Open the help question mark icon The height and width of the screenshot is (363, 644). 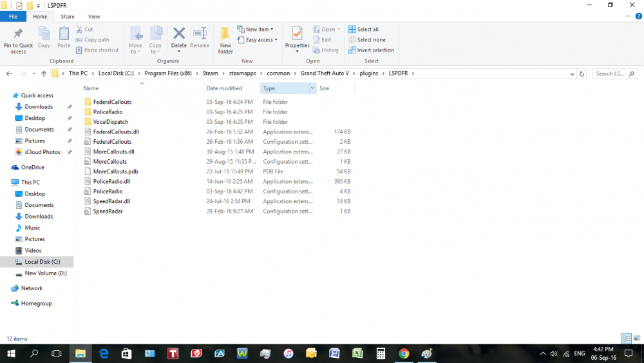[x=639, y=17]
